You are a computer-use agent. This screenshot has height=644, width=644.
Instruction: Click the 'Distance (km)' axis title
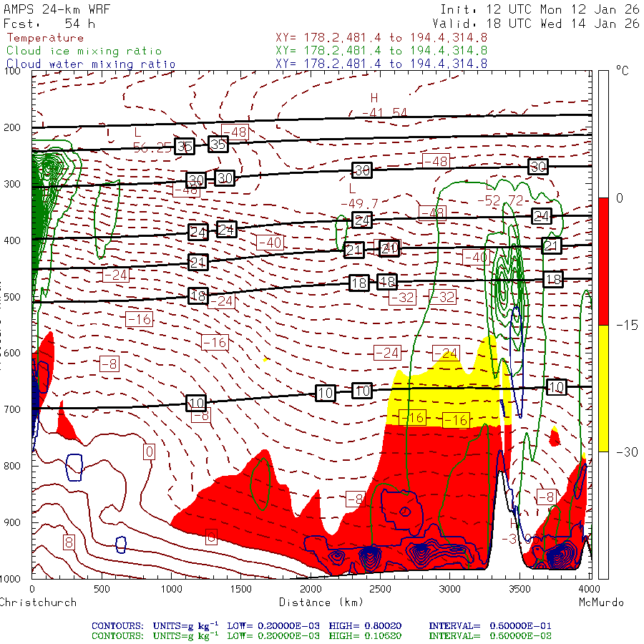click(321, 602)
